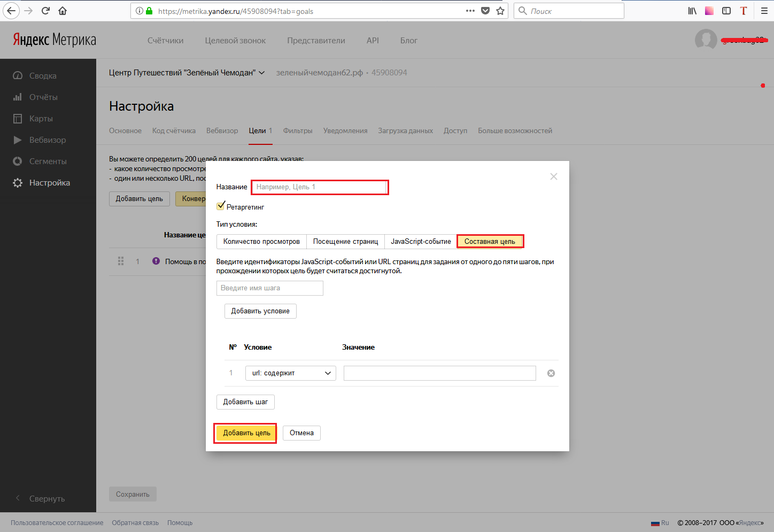Click the red T extension icon
Screen dimensions: 774x532
pyautogui.click(x=744, y=11)
